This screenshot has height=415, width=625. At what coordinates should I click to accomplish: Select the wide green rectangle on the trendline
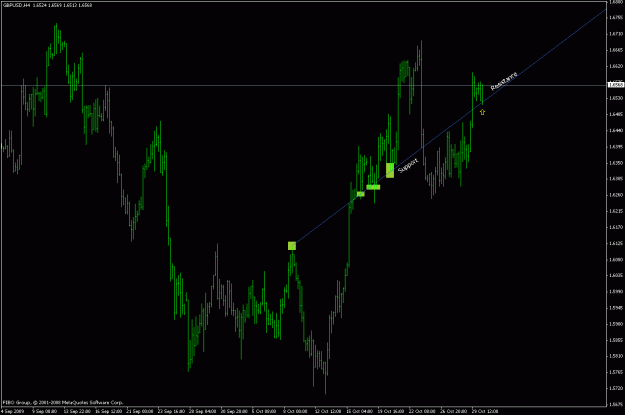(x=373, y=187)
